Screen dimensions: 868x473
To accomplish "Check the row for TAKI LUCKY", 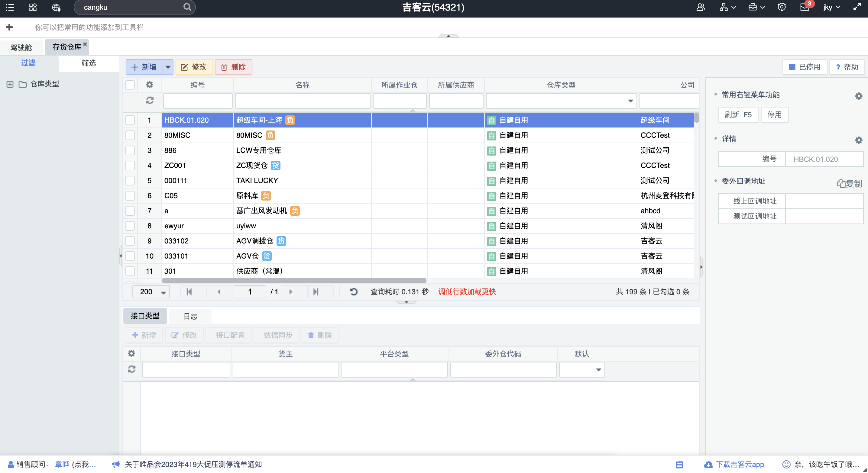I will pos(130,181).
